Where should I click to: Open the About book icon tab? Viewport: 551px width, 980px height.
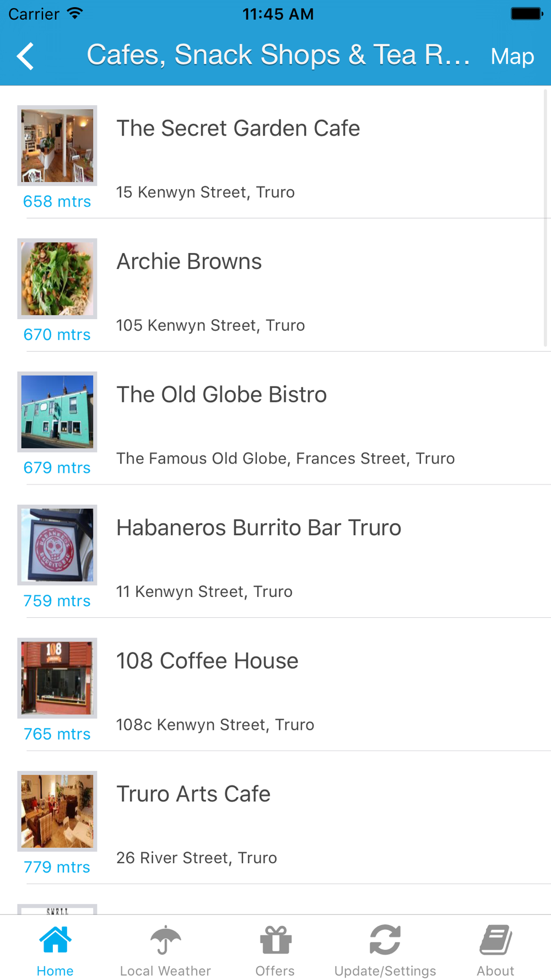[x=495, y=950]
